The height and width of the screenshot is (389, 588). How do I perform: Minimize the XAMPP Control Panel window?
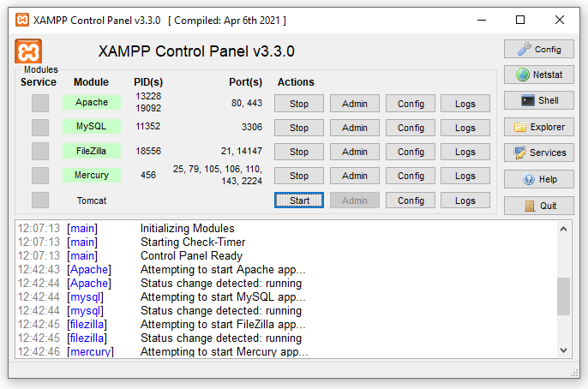[482, 20]
